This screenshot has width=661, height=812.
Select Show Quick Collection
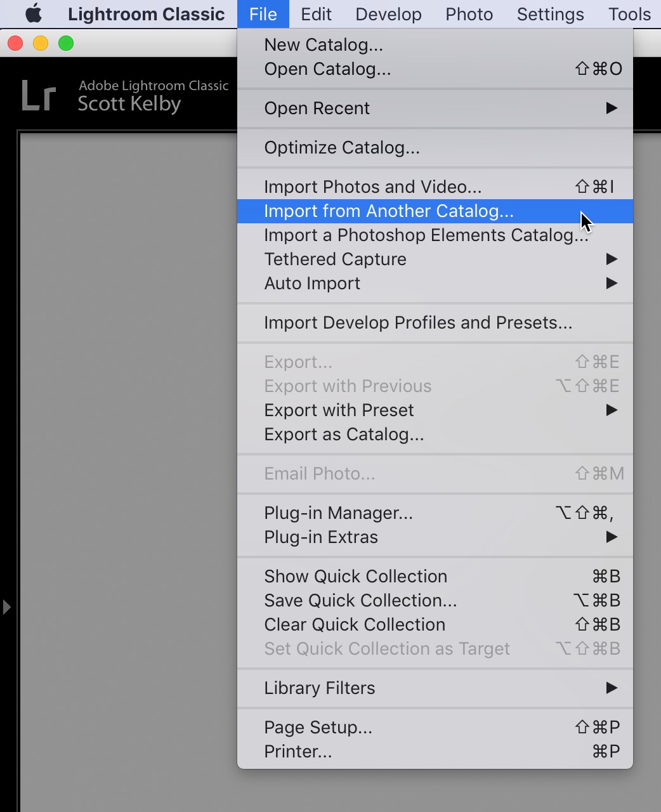(x=435, y=577)
